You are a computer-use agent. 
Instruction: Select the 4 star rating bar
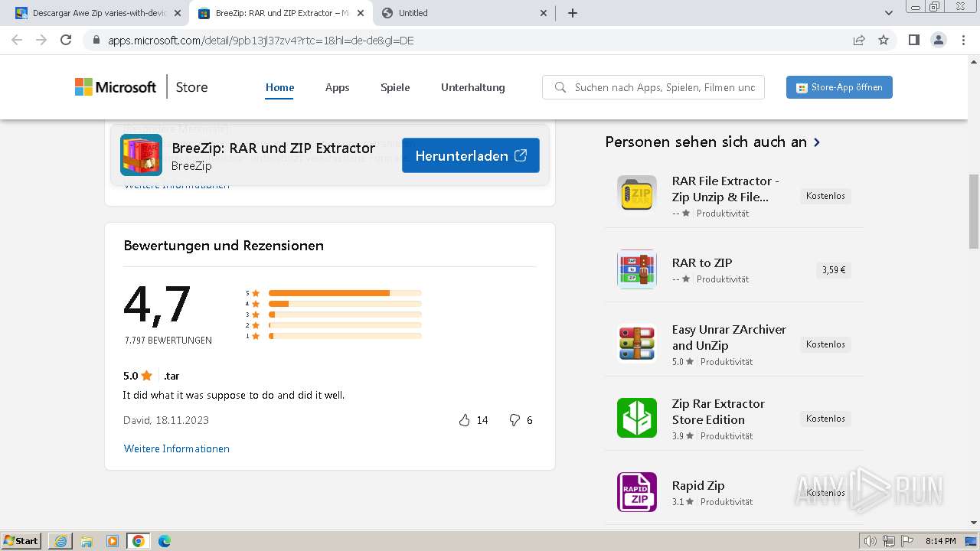(345, 304)
